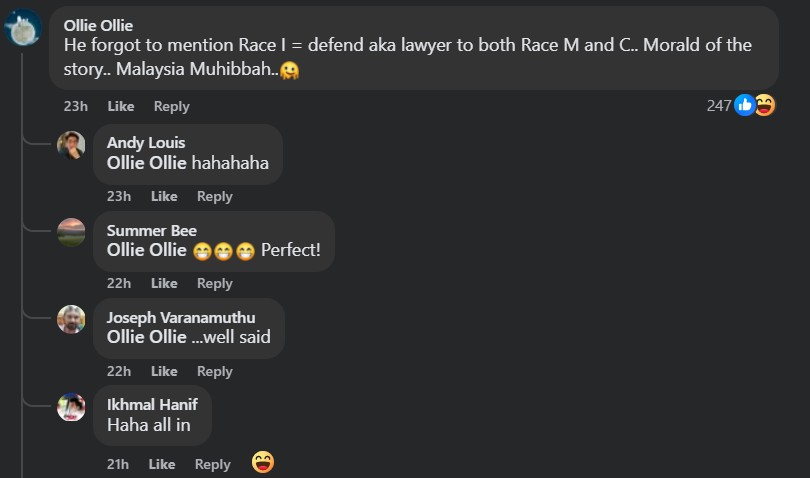Viewport: 810px width, 478px height.
Task: Click Joseph Varanamuthu's avatar photo
Action: [71, 319]
